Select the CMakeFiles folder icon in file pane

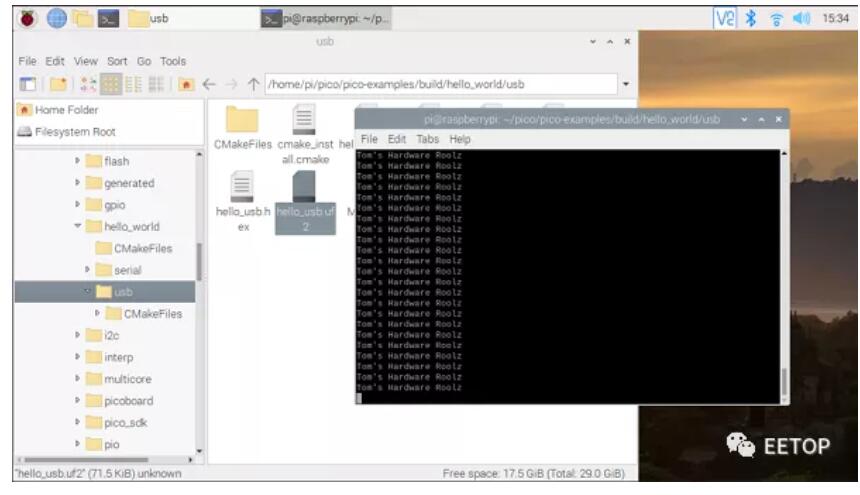242,120
